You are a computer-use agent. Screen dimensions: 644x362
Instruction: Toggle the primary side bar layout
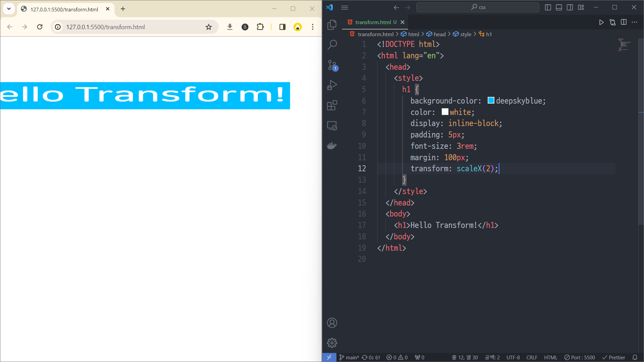[x=548, y=7]
